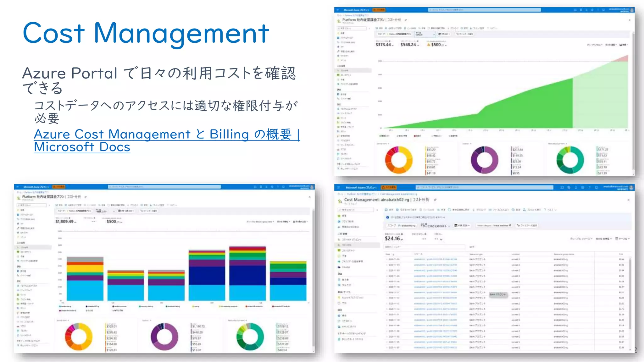The image size is (644, 362).
Task: Open view dropdown showing Default in top-right screenshot
Action: coord(425,34)
